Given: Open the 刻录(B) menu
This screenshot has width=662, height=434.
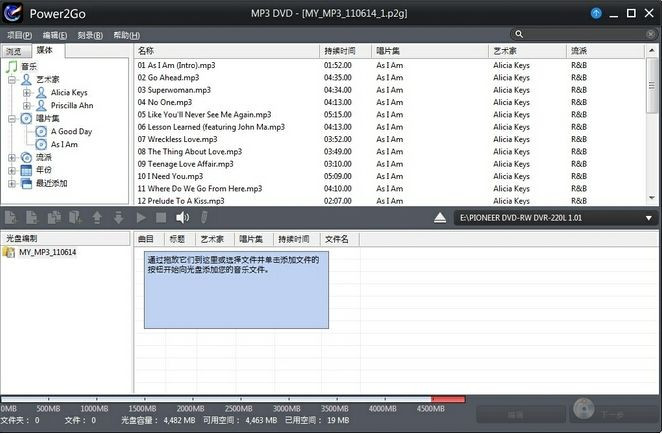Looking at the screenshot, I should [90, 35].
